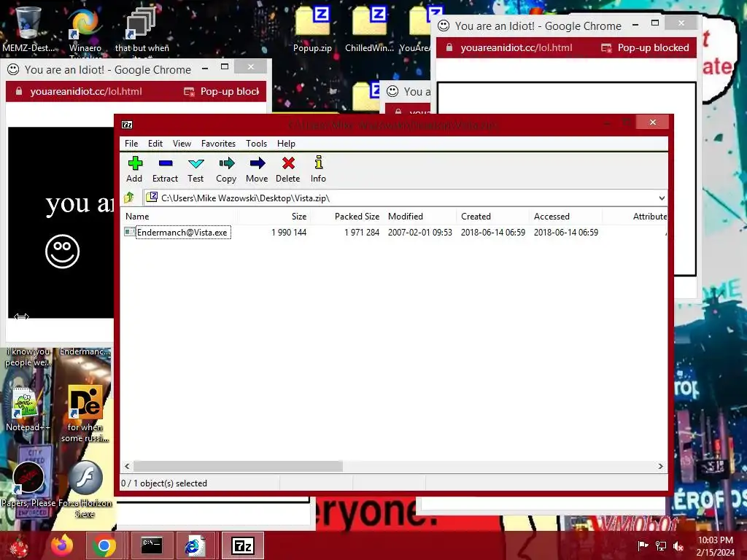Image resolution: width=747 pixels, height=560 pixels.
Task: Click the muted volume tray icon
Action: (x=678, y=545)
